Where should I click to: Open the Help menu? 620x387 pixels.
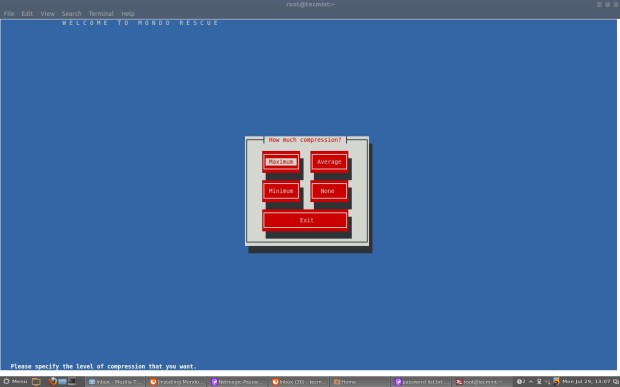(127, 13)
